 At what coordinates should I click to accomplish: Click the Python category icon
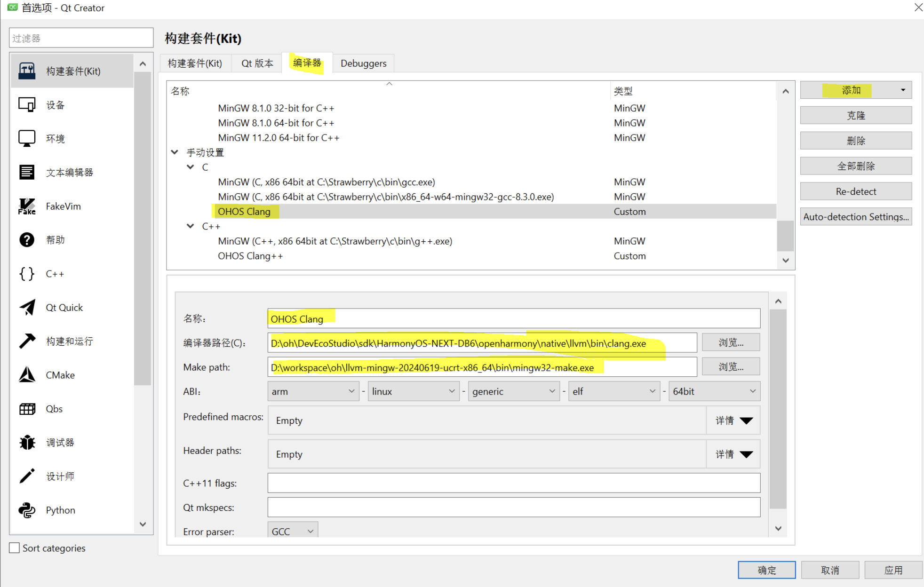pos(27,510)
